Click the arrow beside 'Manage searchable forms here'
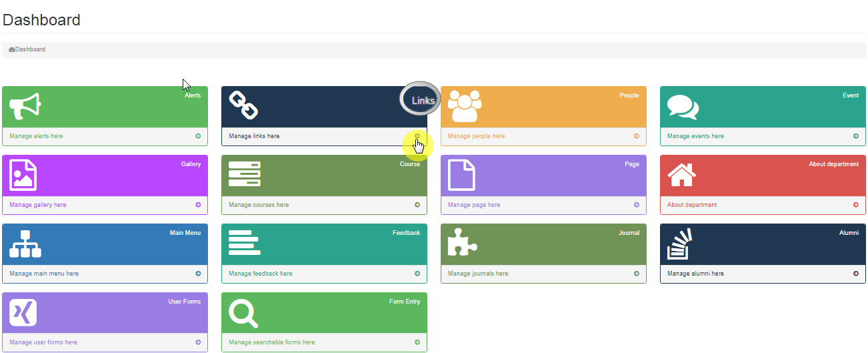The height and width of the screenshot is (353, 868). (417, 342)
